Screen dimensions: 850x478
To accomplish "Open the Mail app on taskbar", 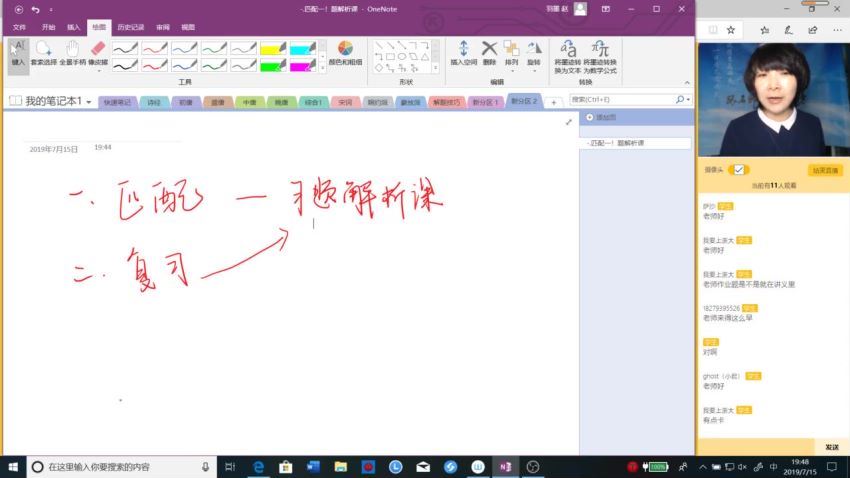I will 423,467.
